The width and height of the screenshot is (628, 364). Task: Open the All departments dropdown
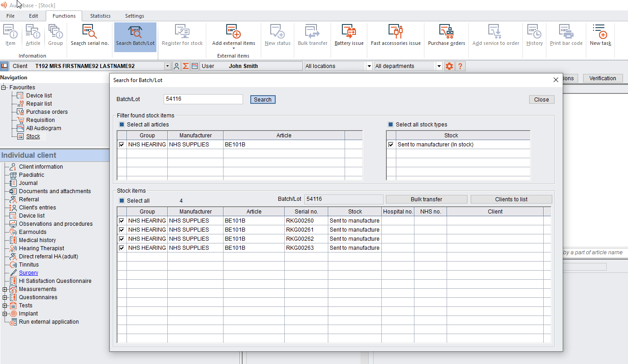(438, 66)
